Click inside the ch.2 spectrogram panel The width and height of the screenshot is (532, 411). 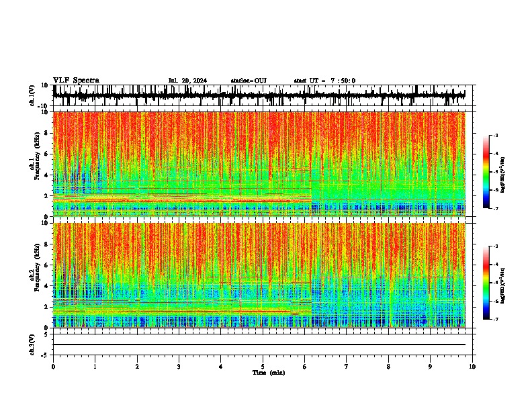pyautogui.click(x=259, y=275)
